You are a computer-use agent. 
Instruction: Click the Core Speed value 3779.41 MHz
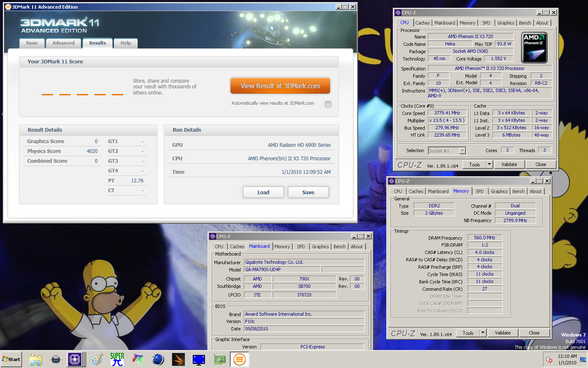pos(447,113)
